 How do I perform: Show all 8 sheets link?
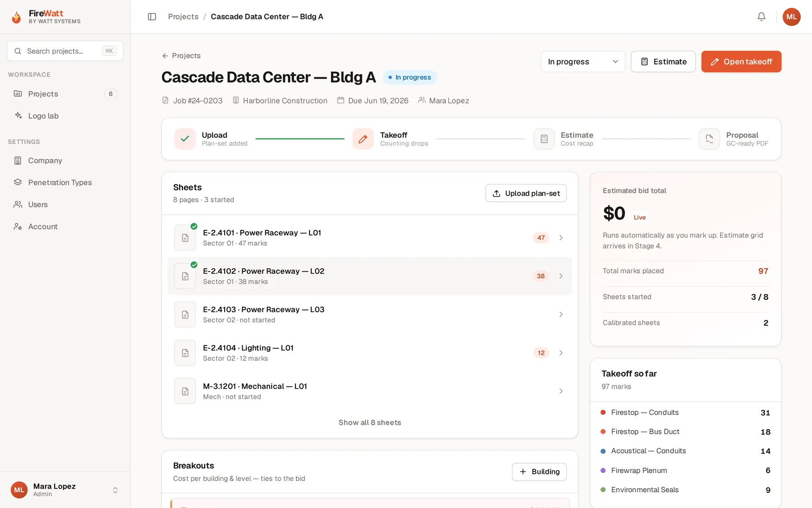[370, 423]
